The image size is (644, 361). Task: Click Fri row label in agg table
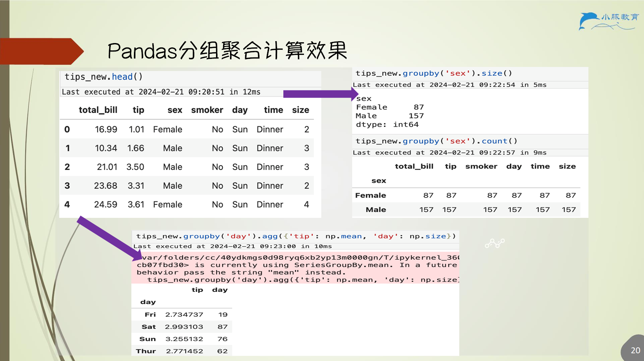pos(150,315)
